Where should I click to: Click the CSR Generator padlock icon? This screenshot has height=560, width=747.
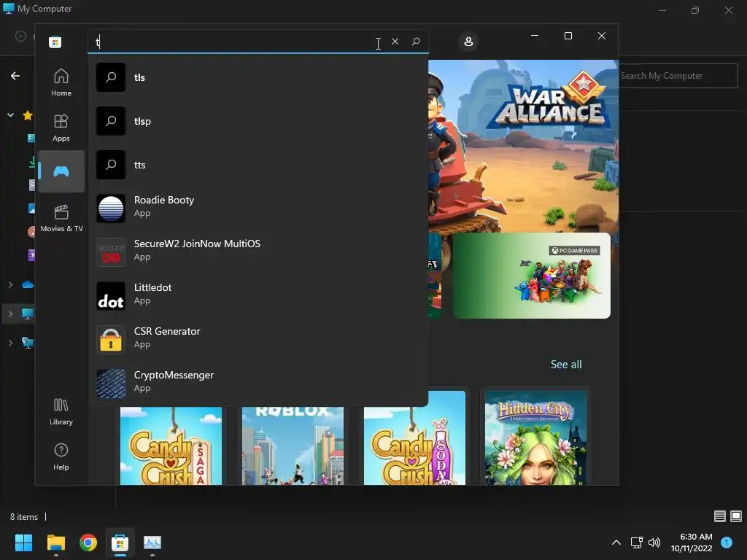click(x=111, y=340)
